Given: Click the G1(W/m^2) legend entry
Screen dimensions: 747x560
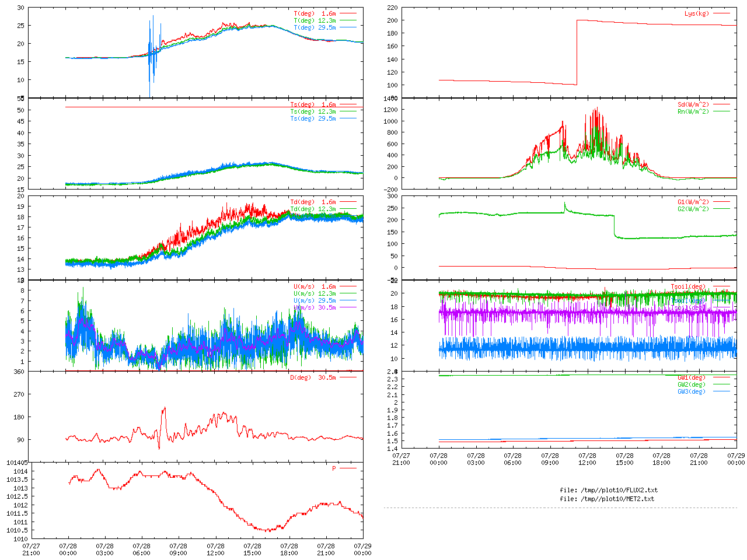Looking at the screenshot, I should pyautogui.click(x=693, y=202).
